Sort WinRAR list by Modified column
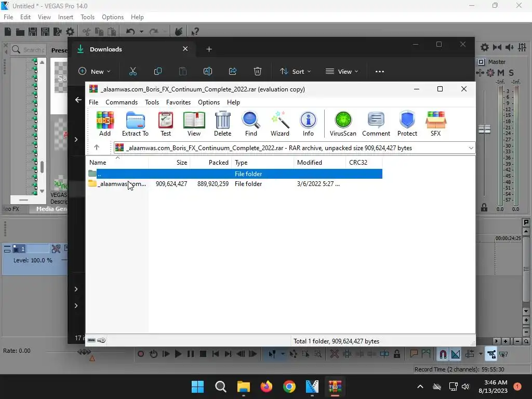Image resolution: width=532 pixels, height=399 pixels. click(x=320, y=163)
